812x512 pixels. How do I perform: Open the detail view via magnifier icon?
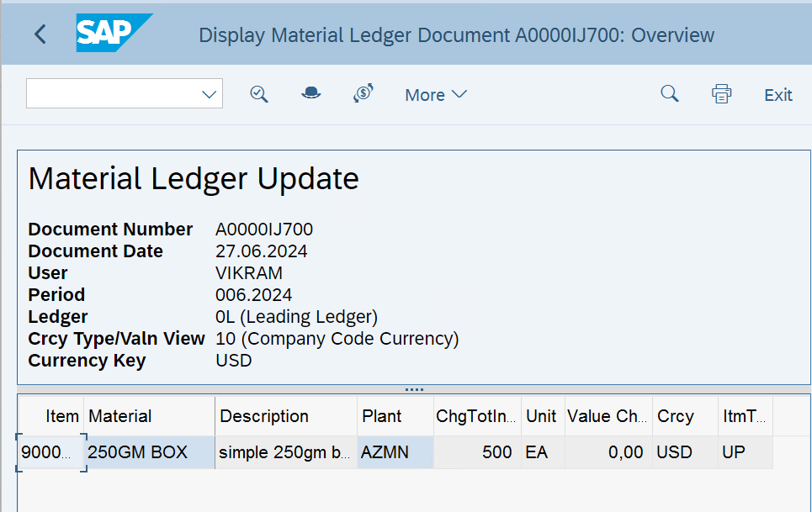(258, 94)
